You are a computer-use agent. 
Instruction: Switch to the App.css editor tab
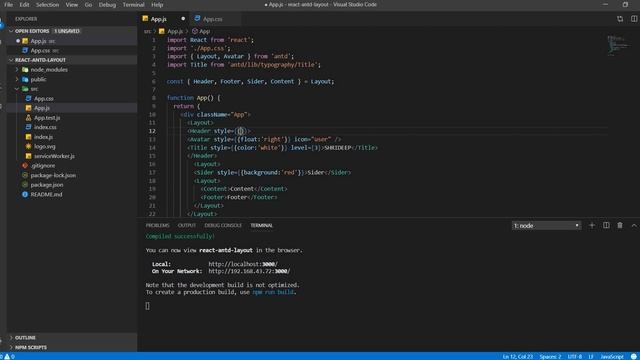pos(212,19)
